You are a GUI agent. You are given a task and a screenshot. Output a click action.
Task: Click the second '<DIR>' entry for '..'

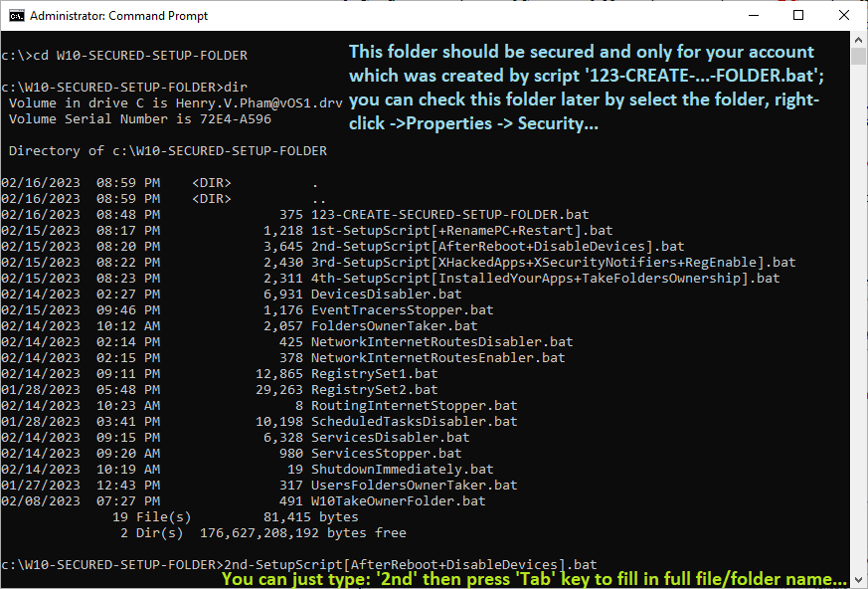[x=212, y=198]
